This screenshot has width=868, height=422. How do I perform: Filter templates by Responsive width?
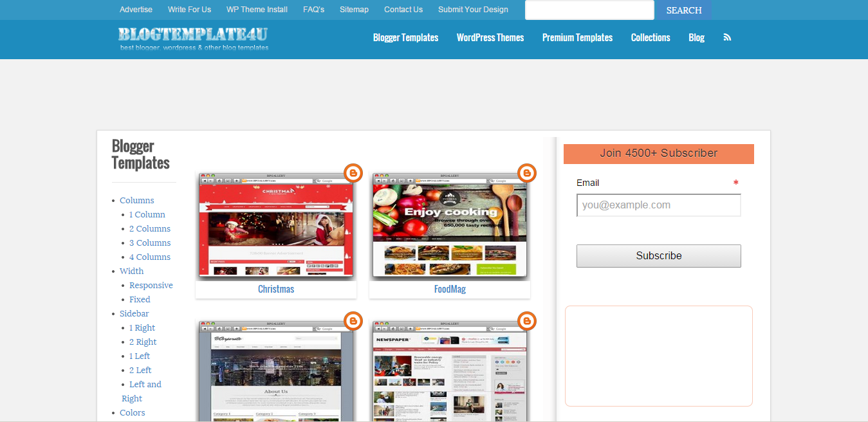(151, 285)
